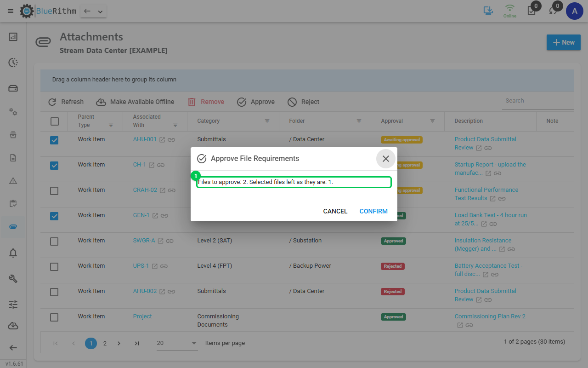This screenshot has width=588, height=368.
Task: Open the sliders settings sidebar icon
Action: click(x=13, y=304)
